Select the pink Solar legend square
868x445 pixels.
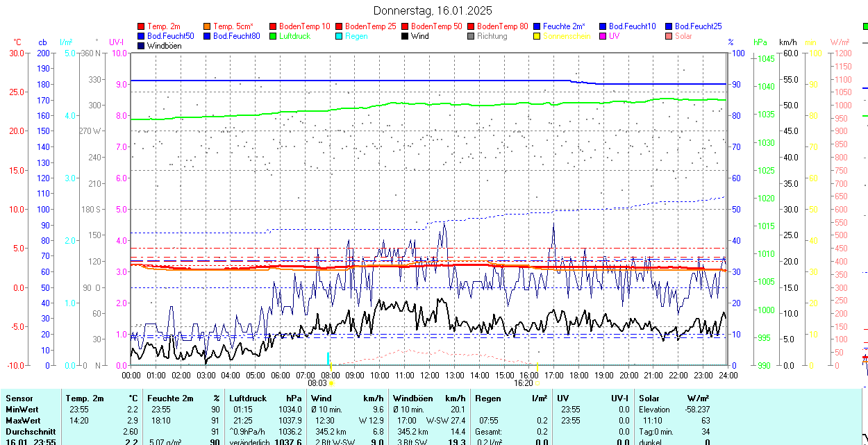tap(669, 36)
